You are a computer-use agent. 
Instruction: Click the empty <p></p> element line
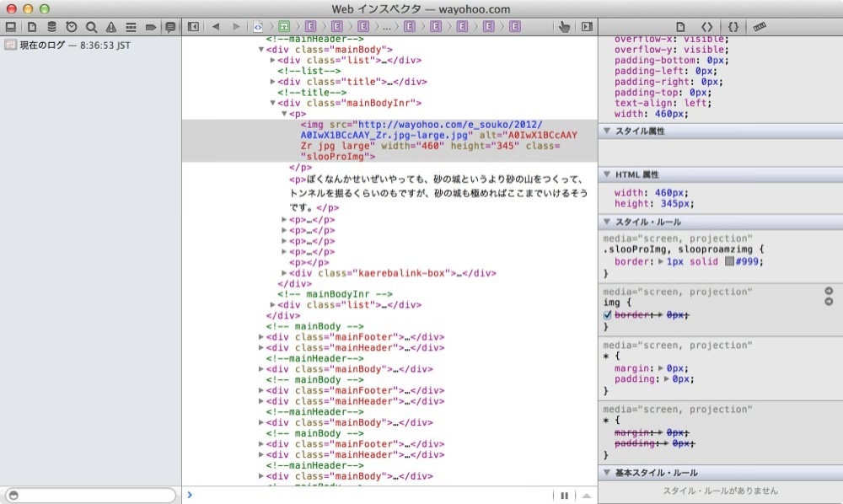(309, 262)
